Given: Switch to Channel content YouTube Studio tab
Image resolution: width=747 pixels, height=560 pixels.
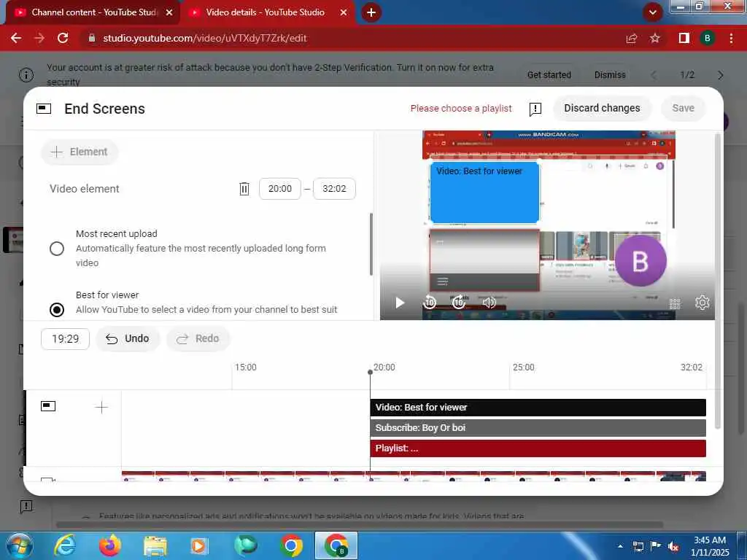Looking at the screenshot, I should 94,12.
